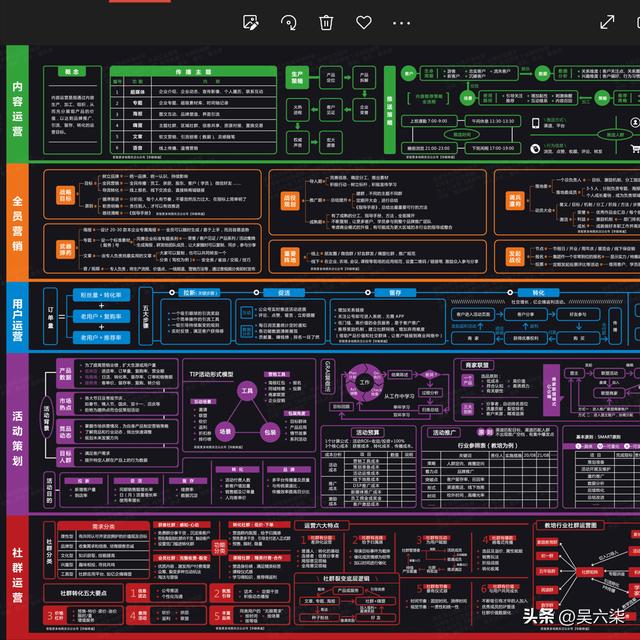The height and width of the screenshot is (640, 640).
Task: Favorite the image with the heart icon
Action: coord(364,22)
